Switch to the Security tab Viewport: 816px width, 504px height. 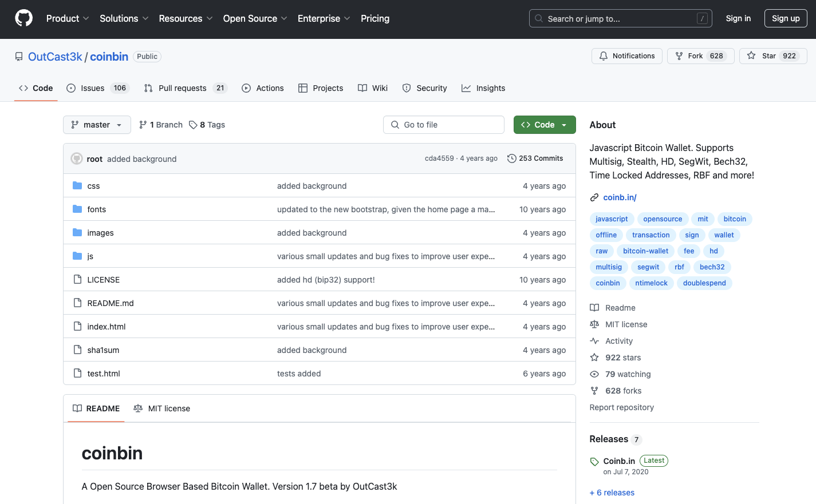click(x=425, y=88)
